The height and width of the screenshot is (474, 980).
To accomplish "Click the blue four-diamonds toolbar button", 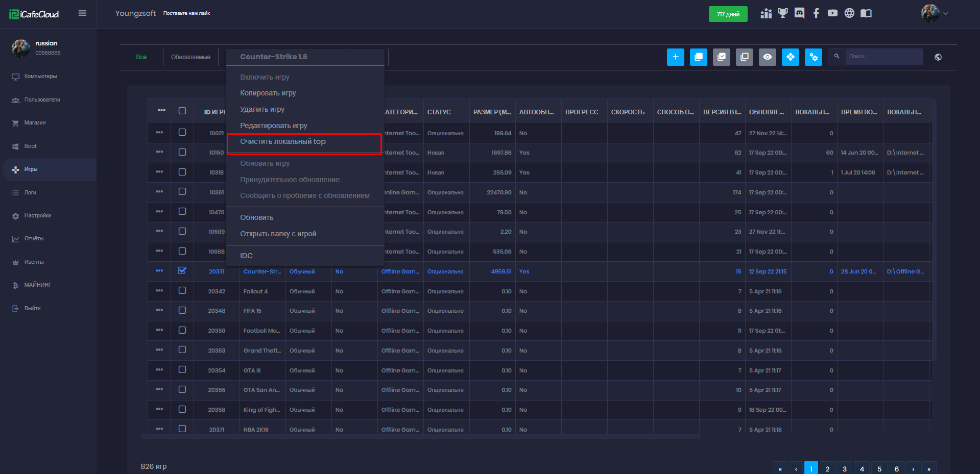I will [x=790, y=57].
